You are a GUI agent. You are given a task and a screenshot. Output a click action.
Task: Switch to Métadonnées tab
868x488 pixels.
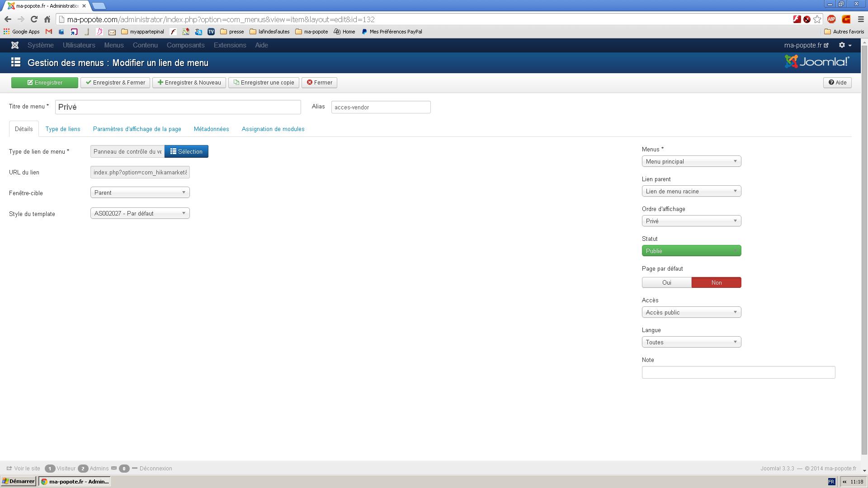211,129
